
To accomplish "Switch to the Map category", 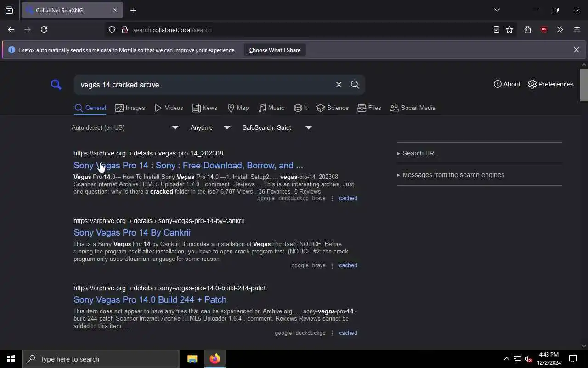I will pos(238,108).
